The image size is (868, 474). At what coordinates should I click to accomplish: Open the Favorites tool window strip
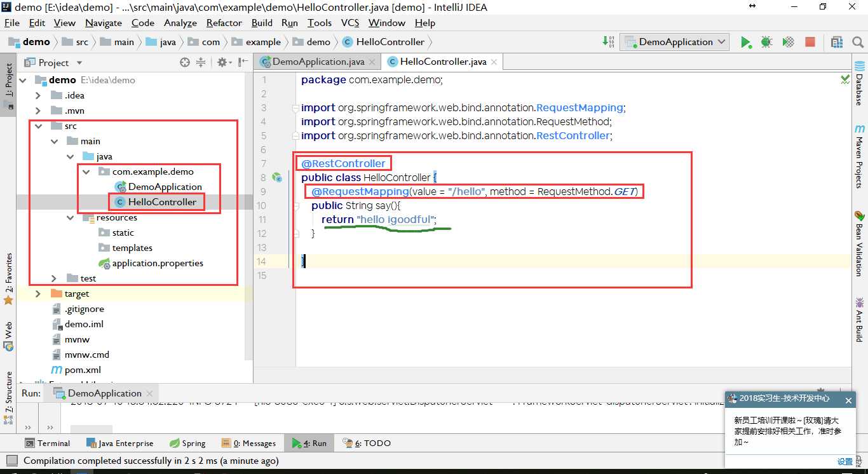tap(8, 278)
